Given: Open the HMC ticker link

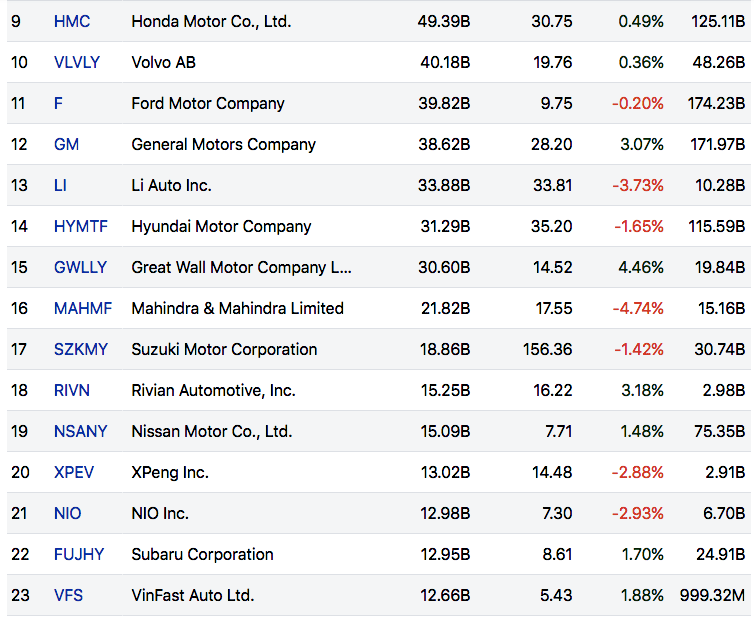Looking at the screenshot, I should click(71, 21).
